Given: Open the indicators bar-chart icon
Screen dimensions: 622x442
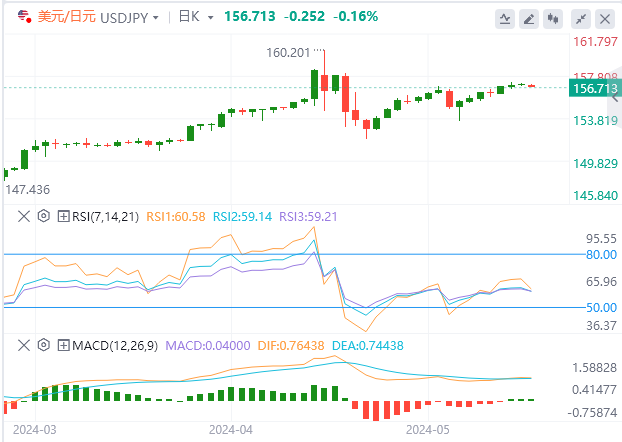Looking at the screenshot, I should point(555,19).
